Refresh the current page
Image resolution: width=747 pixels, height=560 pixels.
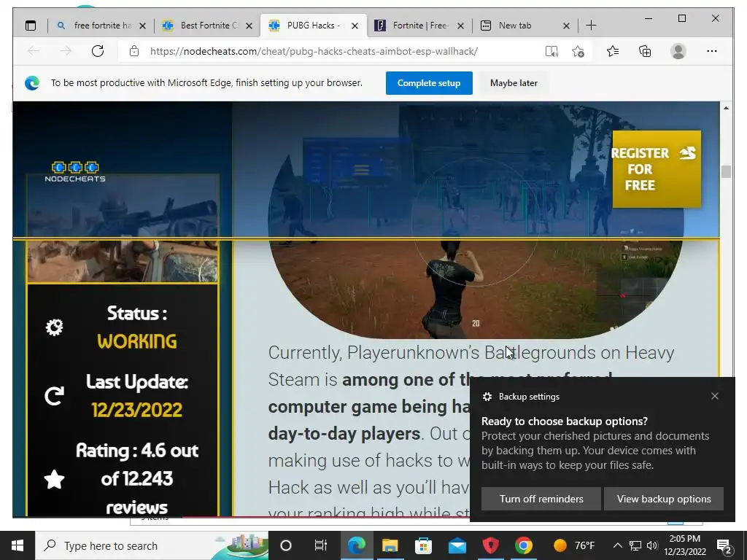[x=98, y=51]
